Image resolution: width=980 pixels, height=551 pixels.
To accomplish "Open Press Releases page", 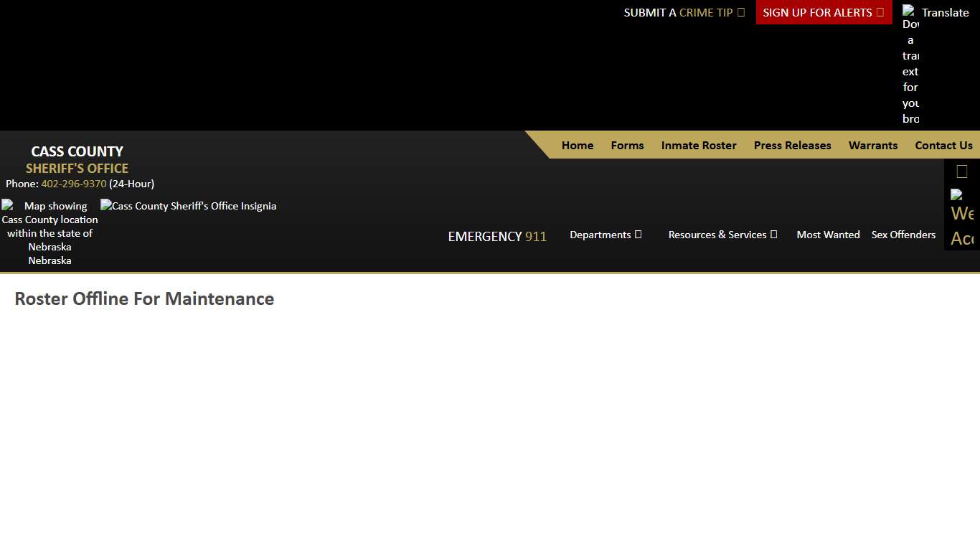I will [792, 146].
